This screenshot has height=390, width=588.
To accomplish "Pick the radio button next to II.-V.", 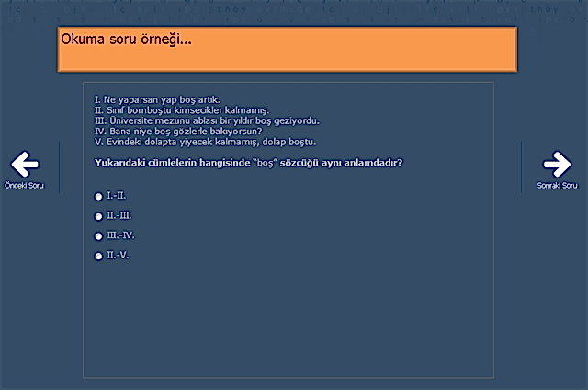I will pos(98,256).
